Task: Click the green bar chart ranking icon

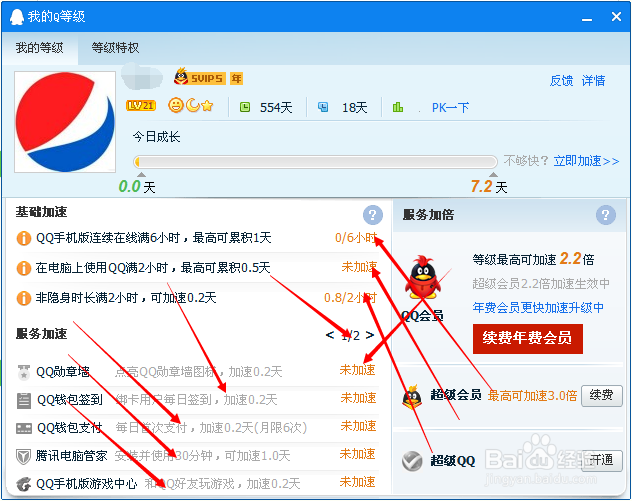Action: (398, 107)
